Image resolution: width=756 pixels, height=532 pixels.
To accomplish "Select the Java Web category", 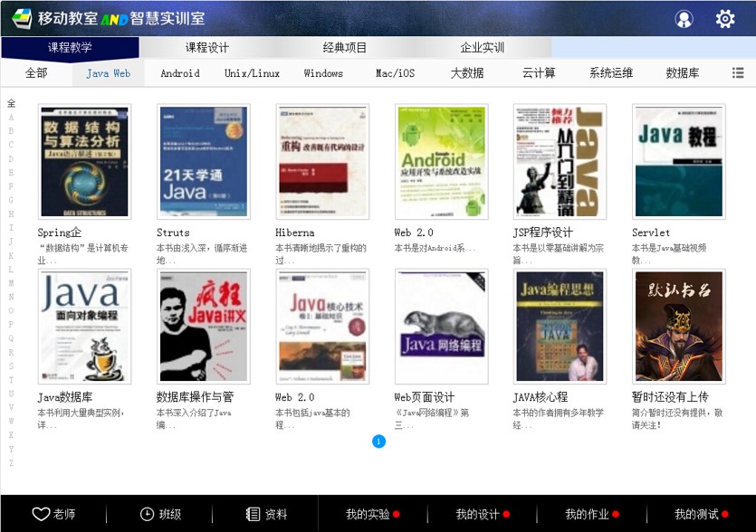I will pyautogui.click(x=109, y=72).
